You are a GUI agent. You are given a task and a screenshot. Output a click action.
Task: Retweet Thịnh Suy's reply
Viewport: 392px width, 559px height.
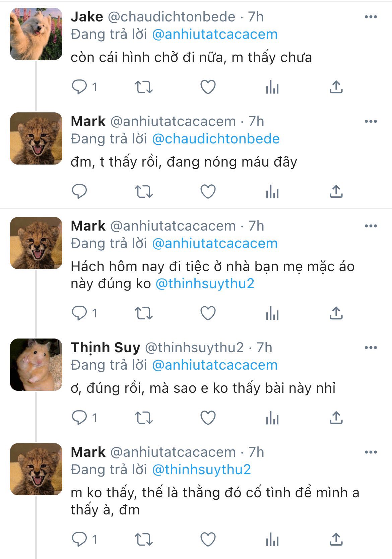pos(143,418)
